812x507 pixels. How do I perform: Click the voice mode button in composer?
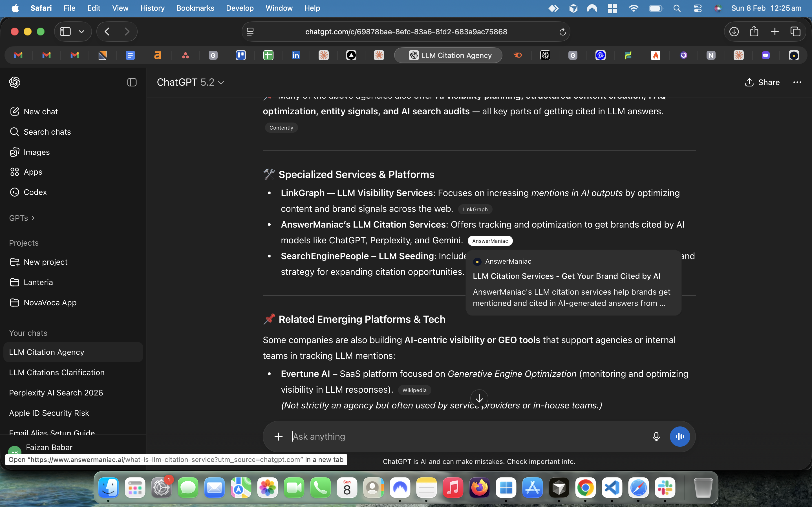tap(679, 436)
